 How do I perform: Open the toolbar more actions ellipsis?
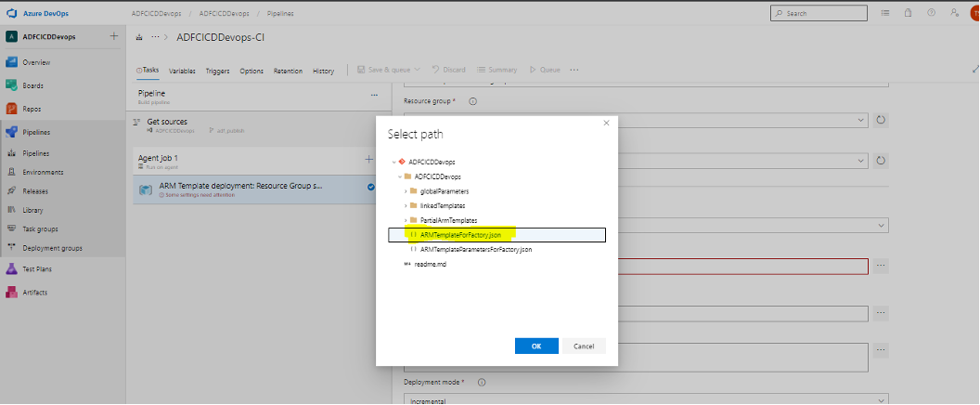click(x=574, y=70)
